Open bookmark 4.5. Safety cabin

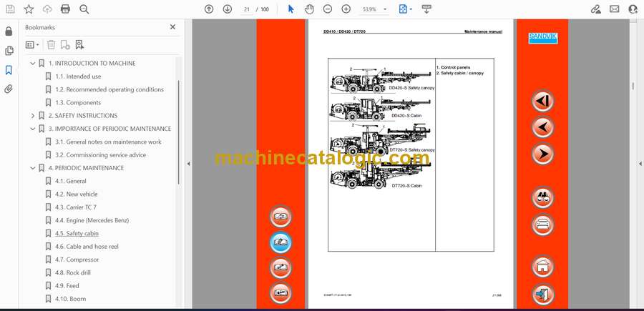click(x=77, y=234)
